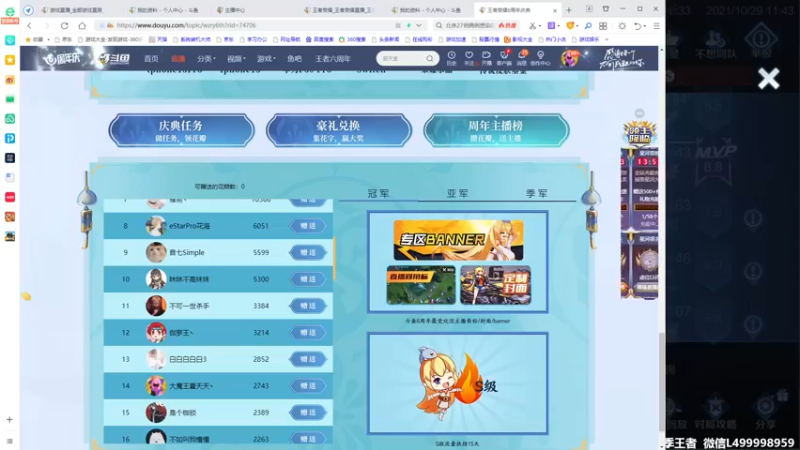
Task: Click 赠送 button in rank 11 row
Action: click(x=308, y=306)
